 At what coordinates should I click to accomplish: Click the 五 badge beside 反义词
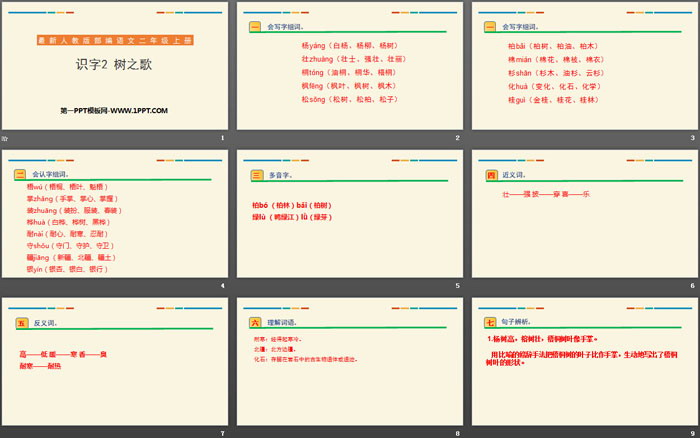pyautogui.click(x=19, y=323)
